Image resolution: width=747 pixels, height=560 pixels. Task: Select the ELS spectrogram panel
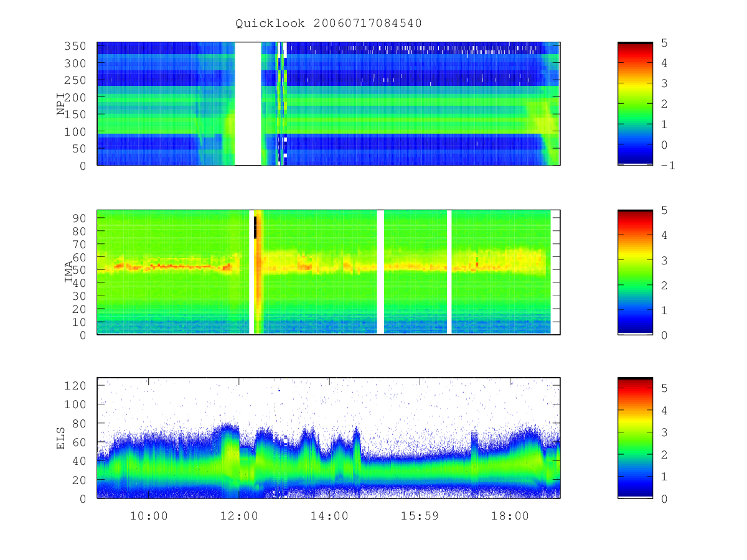tap(329, 438)
